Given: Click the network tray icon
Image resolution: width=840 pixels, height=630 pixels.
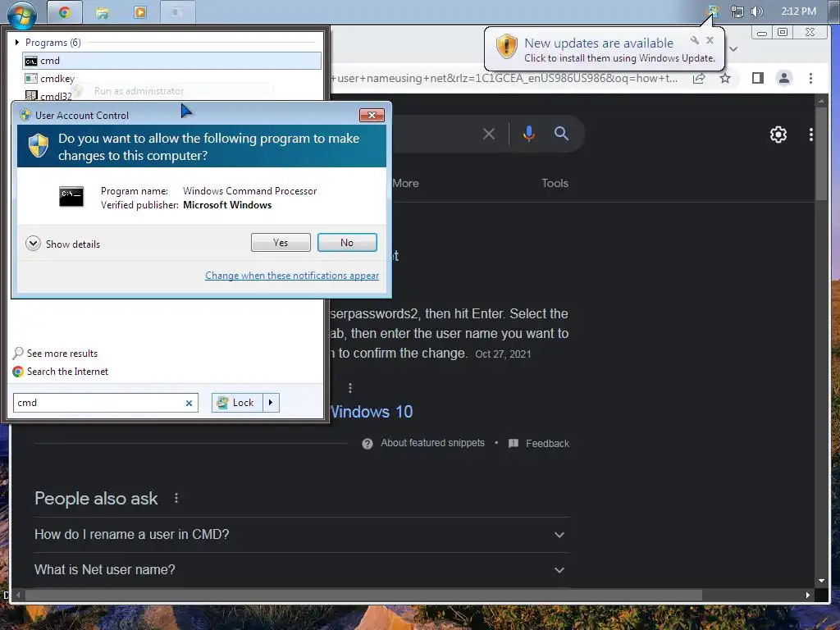Looking at the screenshot, I should pos(737,11).
